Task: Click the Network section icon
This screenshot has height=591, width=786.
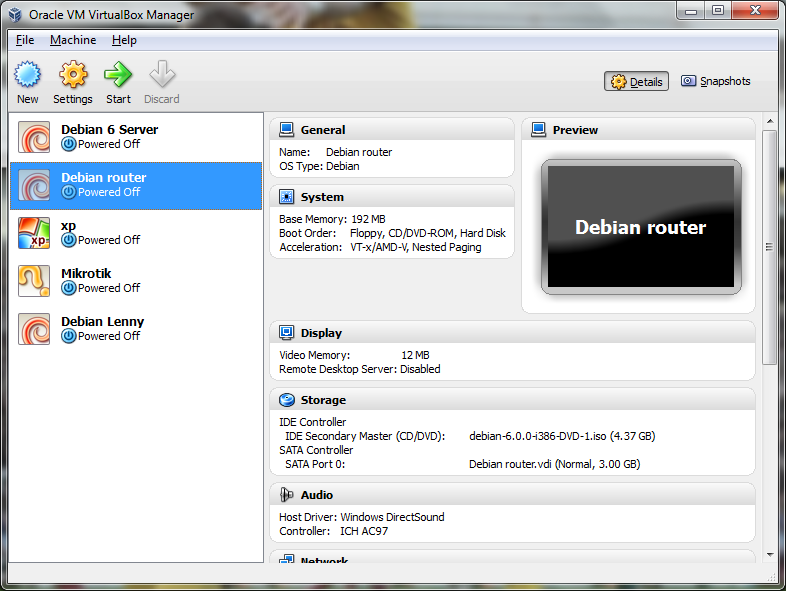Action: (x=287, y=558)
